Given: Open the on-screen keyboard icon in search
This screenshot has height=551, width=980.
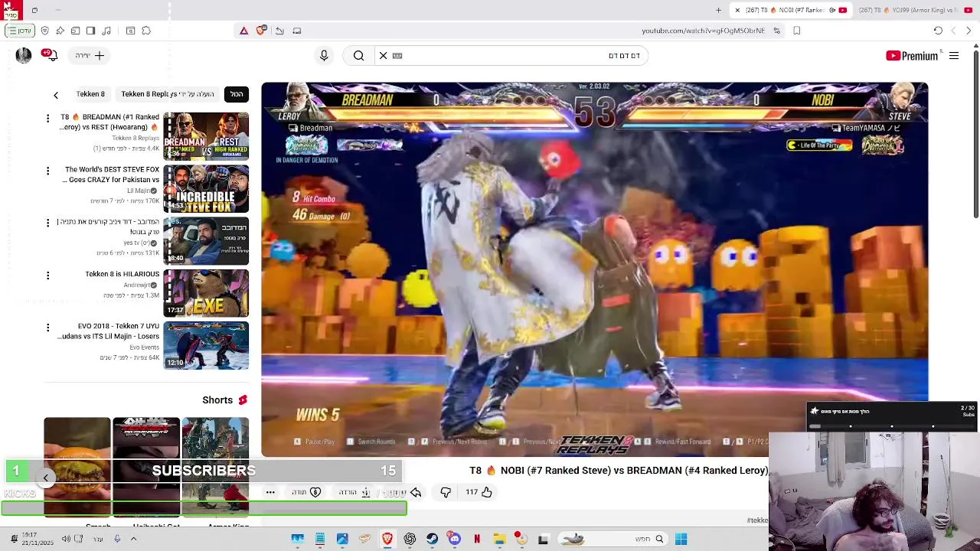Looking at the screenshot, I should click(x=397, y=56).
